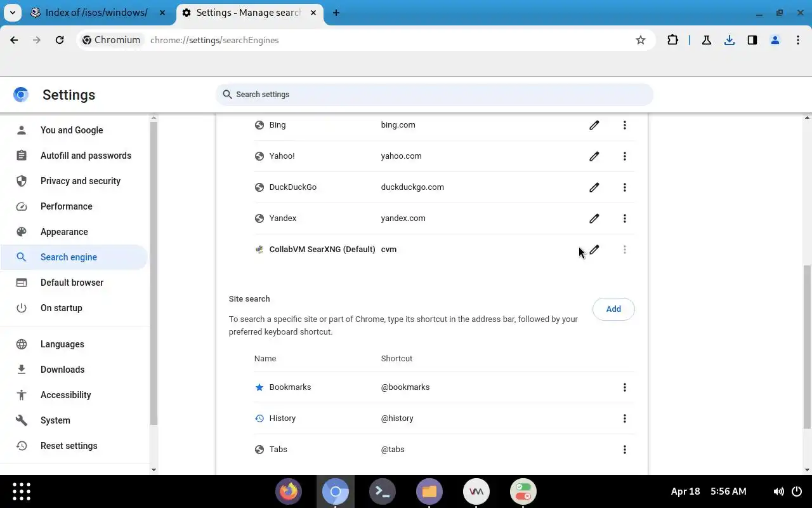The width and height of the screenshot is (812, 508).
Task: Bookmark this page with star icon
Action: click(641, 40)
